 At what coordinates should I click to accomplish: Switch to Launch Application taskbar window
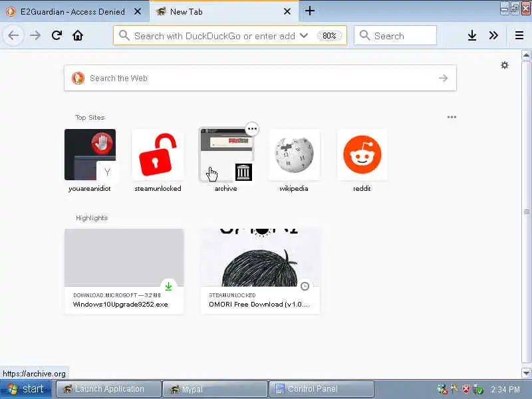[x=108, y=389]
